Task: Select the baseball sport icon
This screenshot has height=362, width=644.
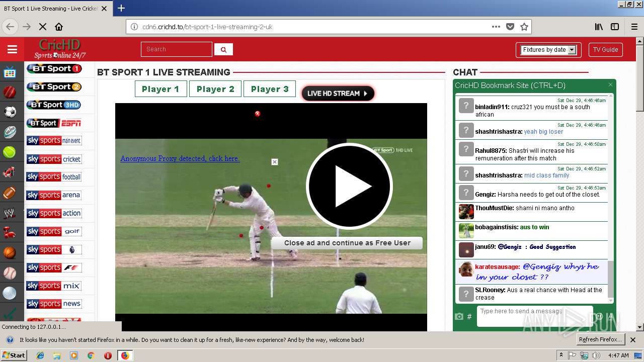Action: tap(10, 273)
